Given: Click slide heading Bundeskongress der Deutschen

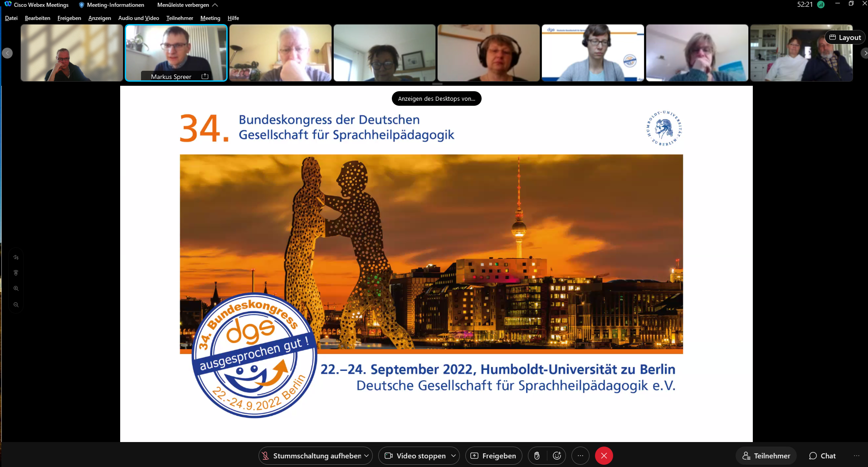Looking at the screenshot, I should (329, 120).
